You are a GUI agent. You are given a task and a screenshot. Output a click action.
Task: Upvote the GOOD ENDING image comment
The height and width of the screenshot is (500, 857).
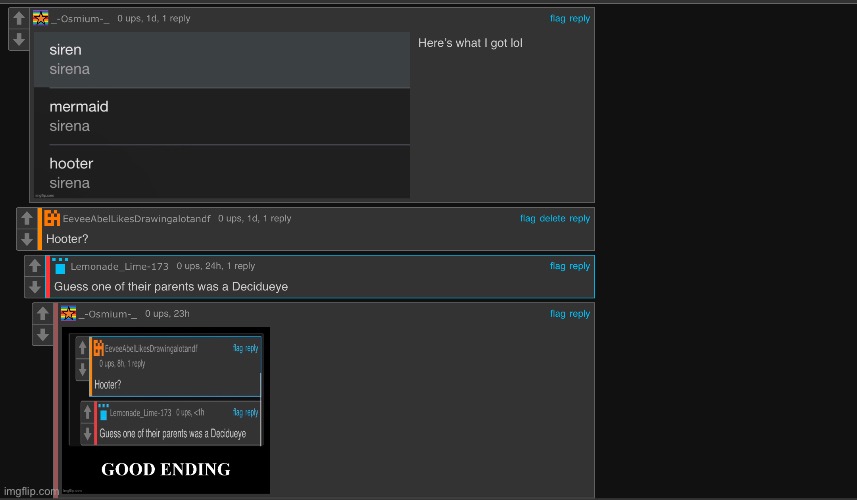(x=42, y=315)
